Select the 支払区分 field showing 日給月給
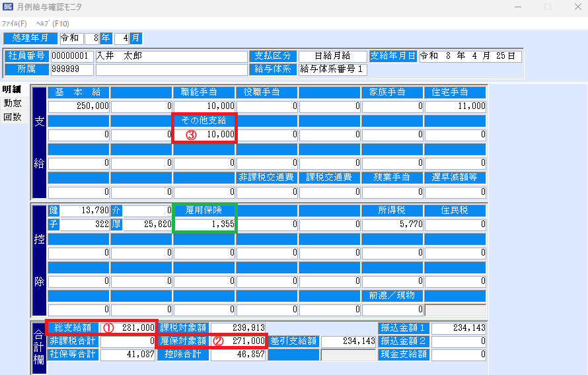 [x=332, y=56]
